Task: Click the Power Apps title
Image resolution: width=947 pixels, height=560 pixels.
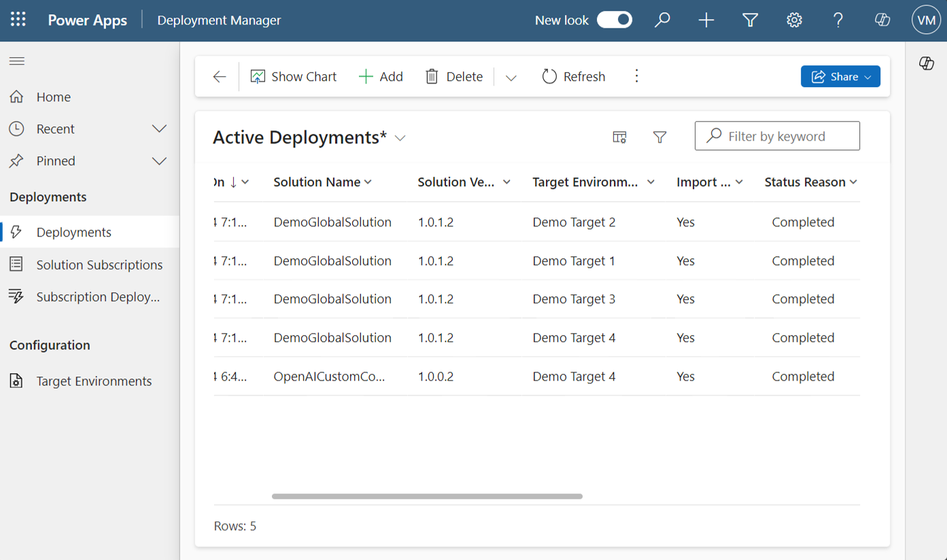Action: click(87, 20)
